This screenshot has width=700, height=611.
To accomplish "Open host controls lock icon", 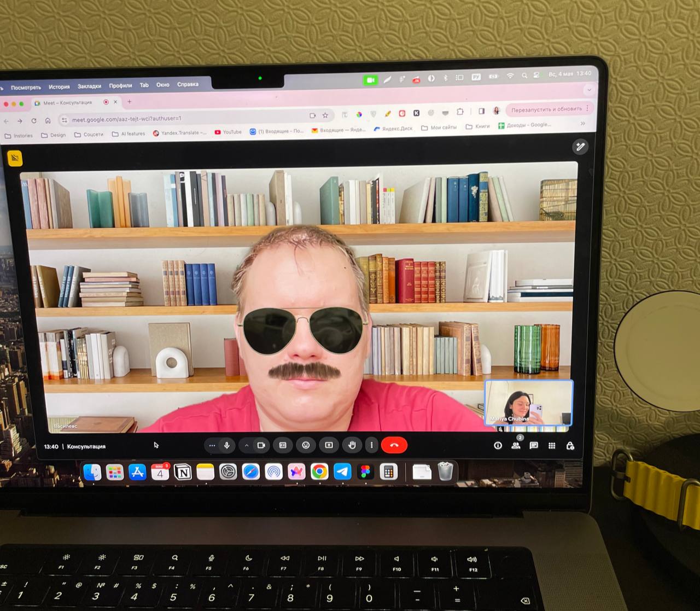I will 570,446.
